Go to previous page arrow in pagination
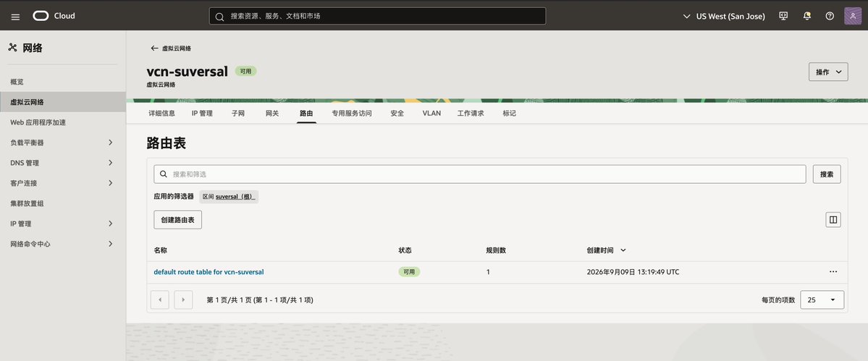868x361 pixels. (160, 300)
